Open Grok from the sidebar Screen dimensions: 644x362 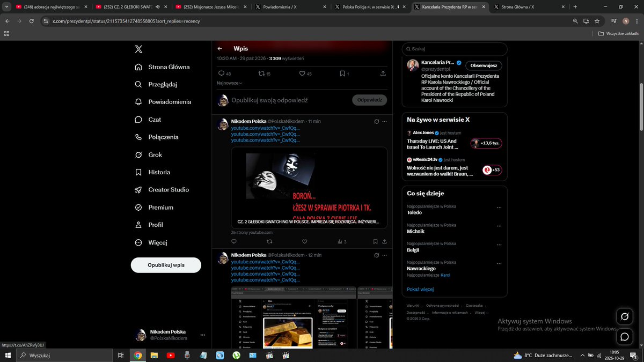[148, 154]
